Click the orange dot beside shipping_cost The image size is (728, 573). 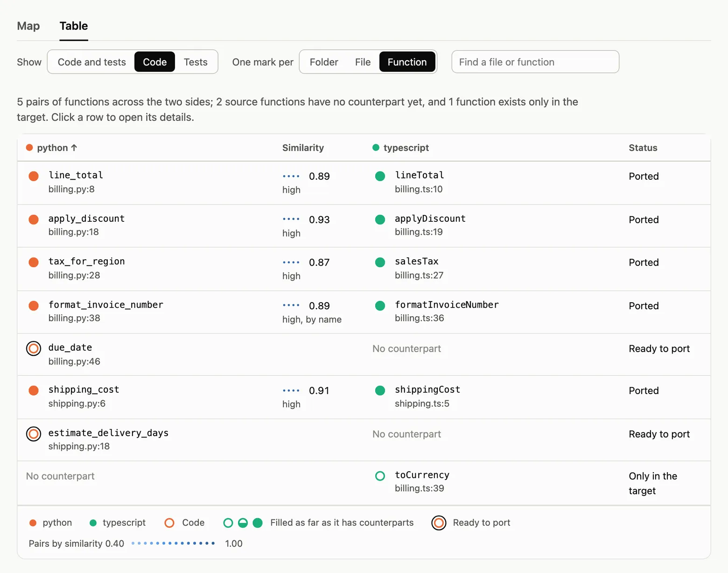pyautogui.click(x=34, y=390)
